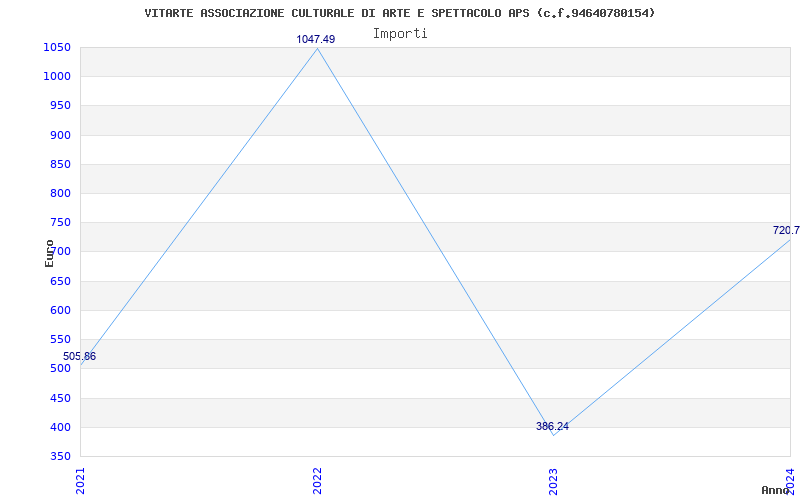Screen dimensions: 800x500
Task: Click the 750 y-axis tick label
Action: [60, 222]
